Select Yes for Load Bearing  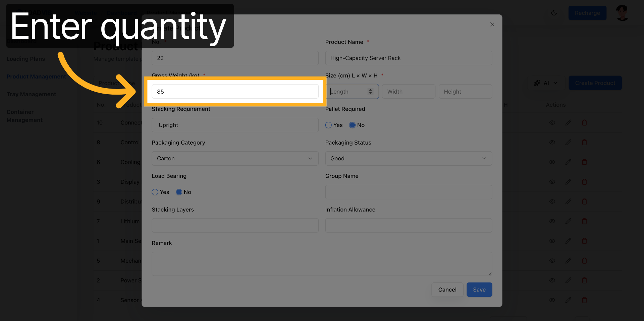coord(155,192)
